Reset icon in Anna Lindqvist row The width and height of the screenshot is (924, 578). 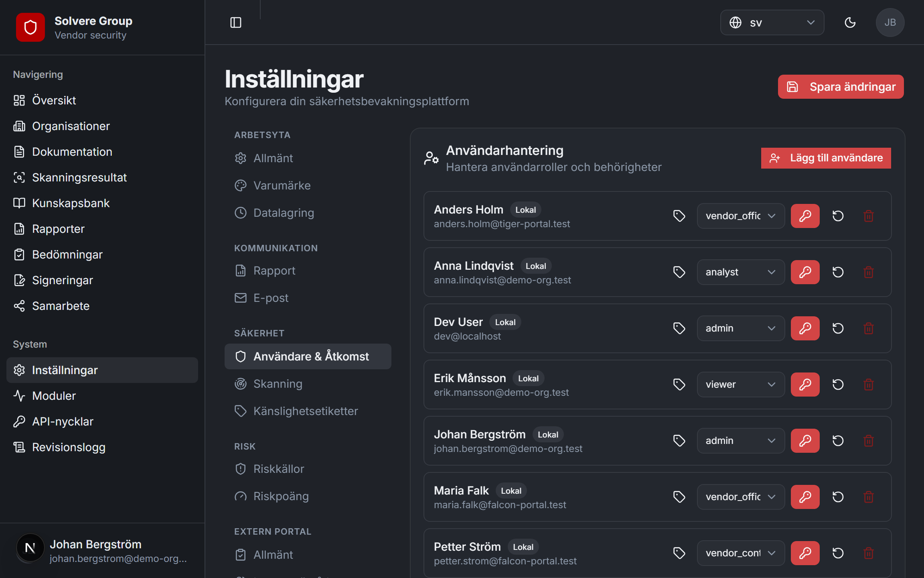(x=838, y=272)
